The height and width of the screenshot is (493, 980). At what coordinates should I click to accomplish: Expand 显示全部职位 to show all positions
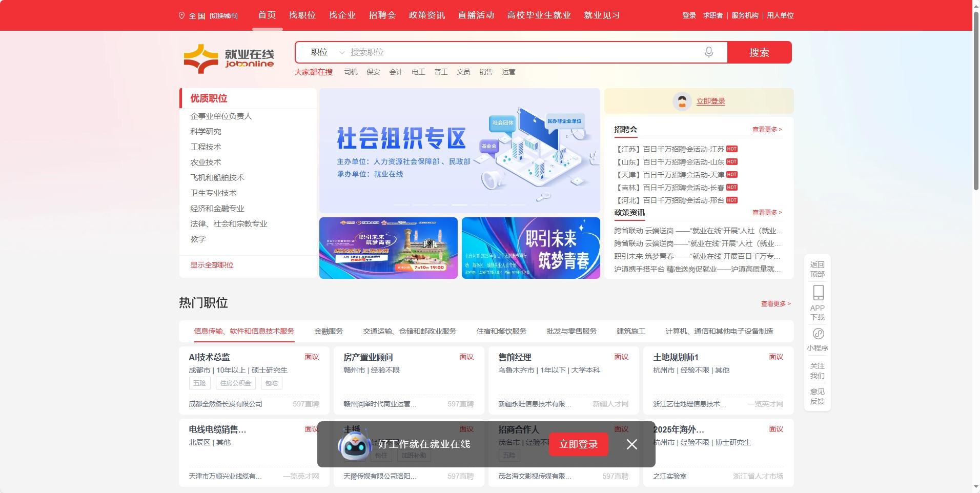tap(211, 265)
